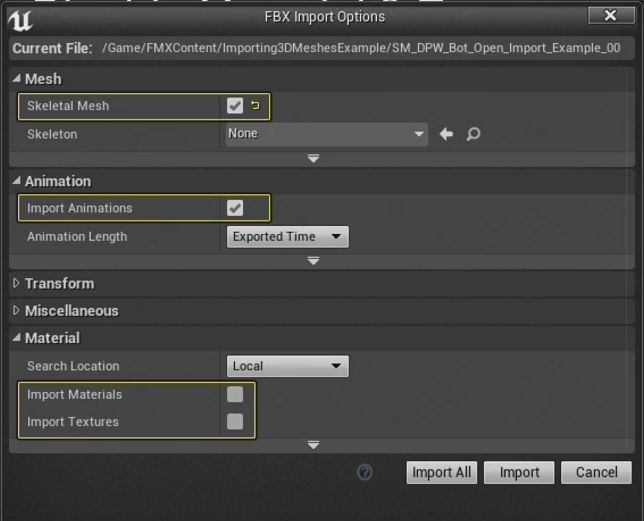The image size is (644, 521).
Task: Click the Import All button
Action: tap(442, 472)
